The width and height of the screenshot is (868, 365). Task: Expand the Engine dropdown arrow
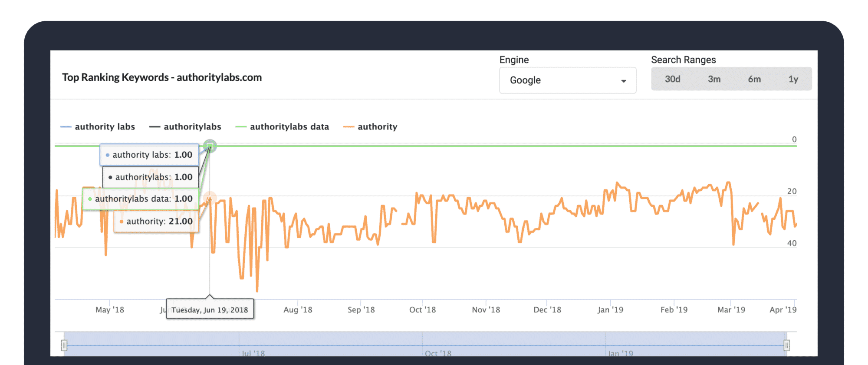click(624, 81)
